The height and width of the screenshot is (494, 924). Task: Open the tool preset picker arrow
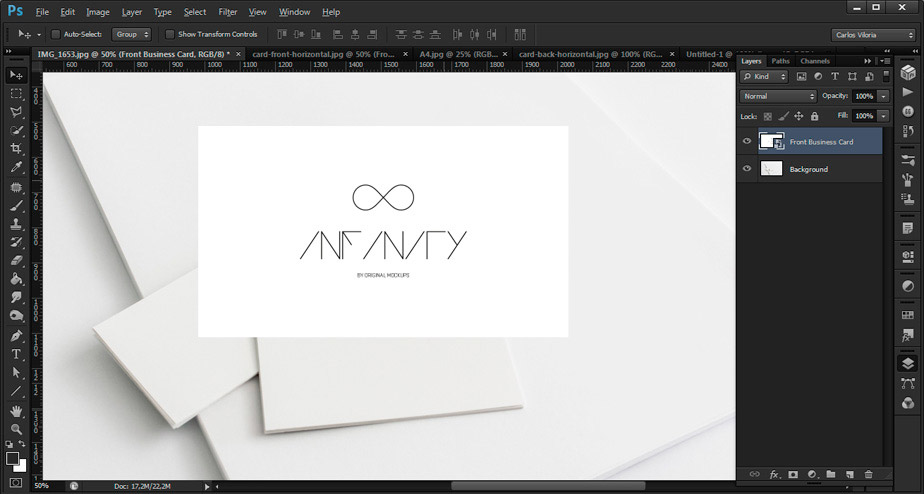click(x=39, y=35)
